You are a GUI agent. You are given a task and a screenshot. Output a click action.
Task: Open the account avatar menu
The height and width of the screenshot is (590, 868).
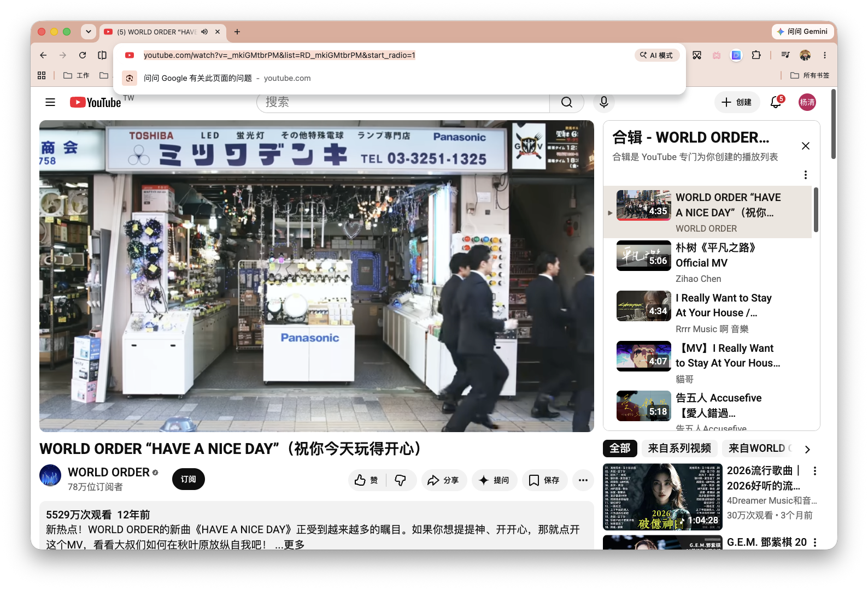[x=807, y=102]
